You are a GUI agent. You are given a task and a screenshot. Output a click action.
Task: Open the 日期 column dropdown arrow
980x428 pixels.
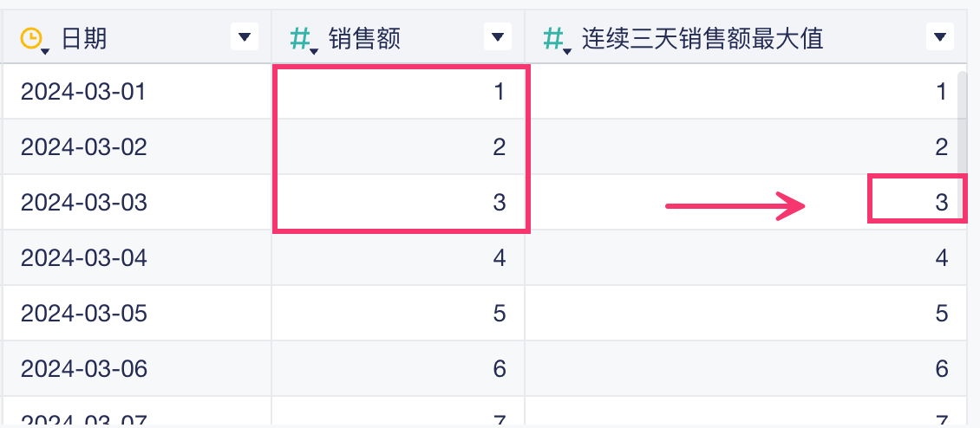[245, 36]
